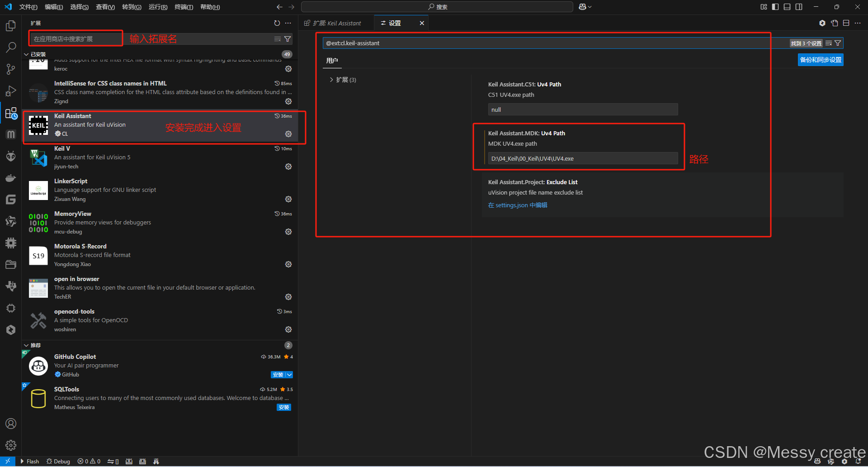Open the Search view in the activity bar

[11, 47]
